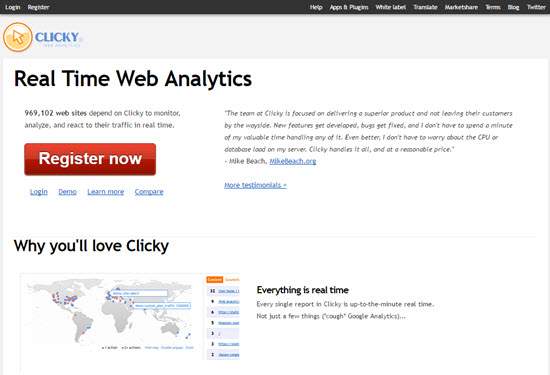
Task: Open the Demo link
Action: click(x=67, y=192)
